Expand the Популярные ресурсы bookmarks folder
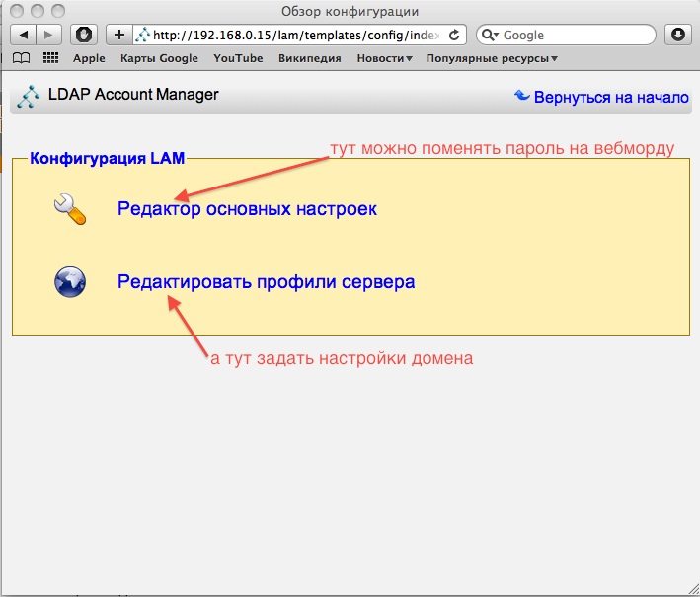This screenshot has height=597, width=700. click(491, 58)
